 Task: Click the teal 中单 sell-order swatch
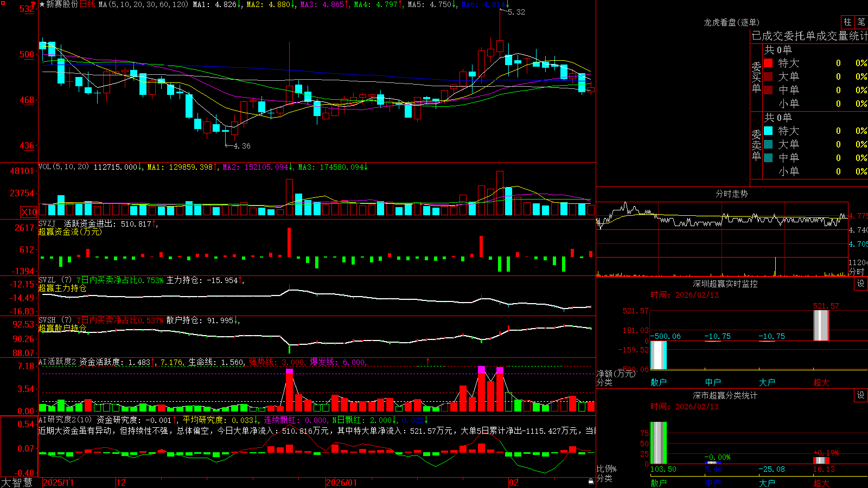coord(768,158)
